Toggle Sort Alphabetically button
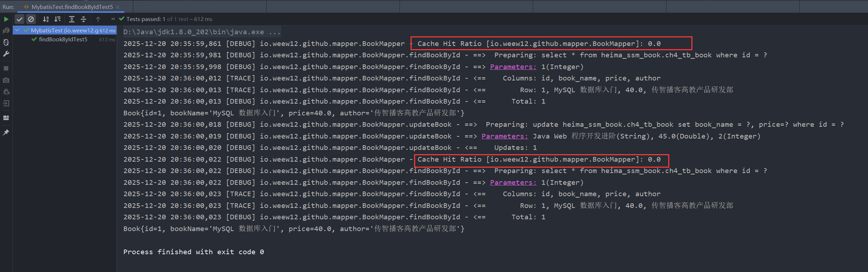This screenshot has width=868, height=272. coord(46,19)
